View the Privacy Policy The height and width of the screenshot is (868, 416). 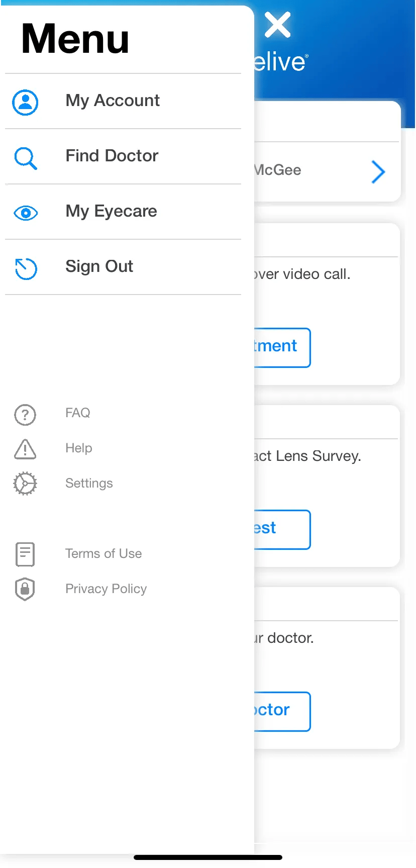coord(106,589)
